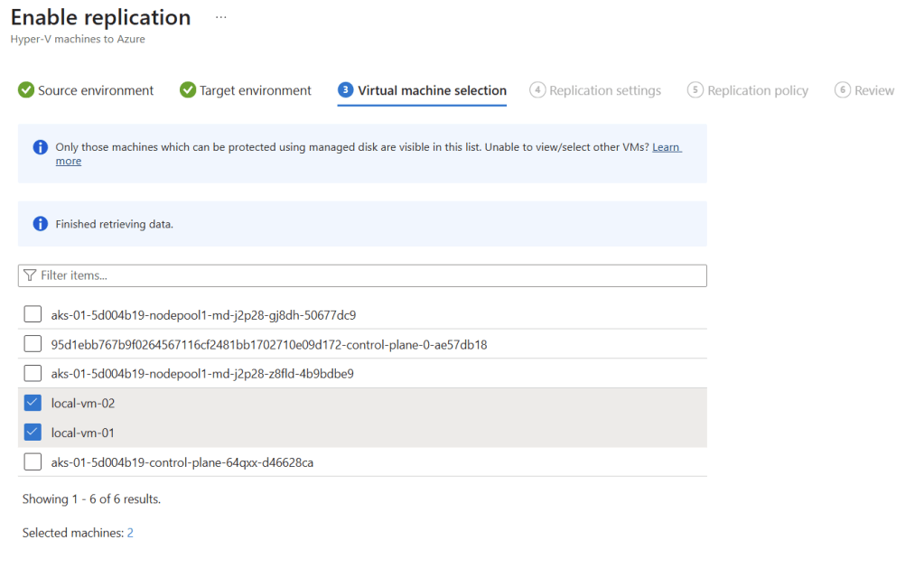Image resolution: width=924 pixels, height=568 pixels.
Task: Click the Selected machines count link
Action: tap(130, 534)
